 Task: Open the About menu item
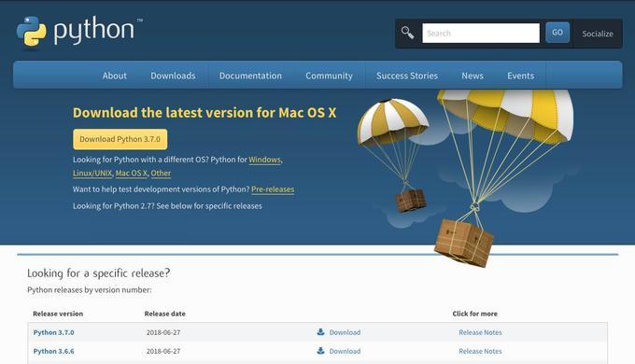tap(115, 76)
